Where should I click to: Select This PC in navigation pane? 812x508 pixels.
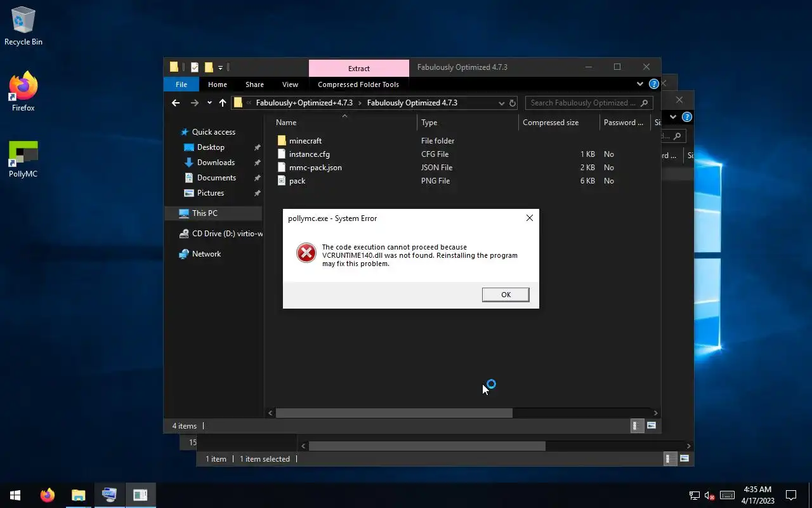[213, 213]
